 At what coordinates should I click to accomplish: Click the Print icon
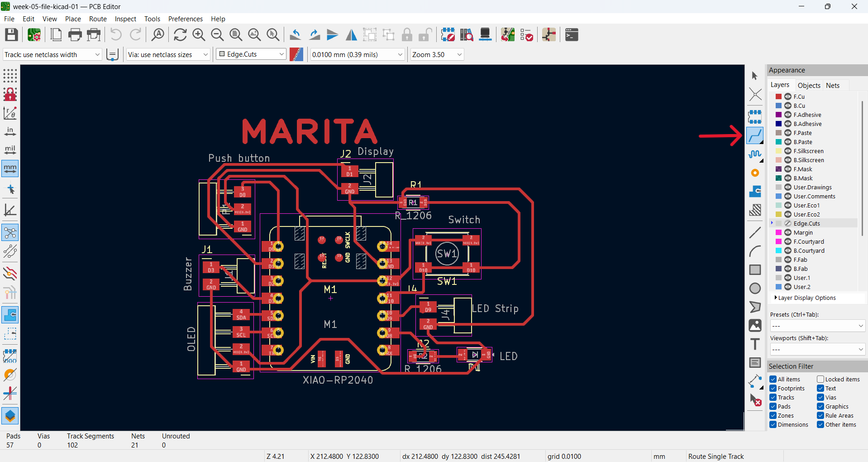(x=75, y=35)
